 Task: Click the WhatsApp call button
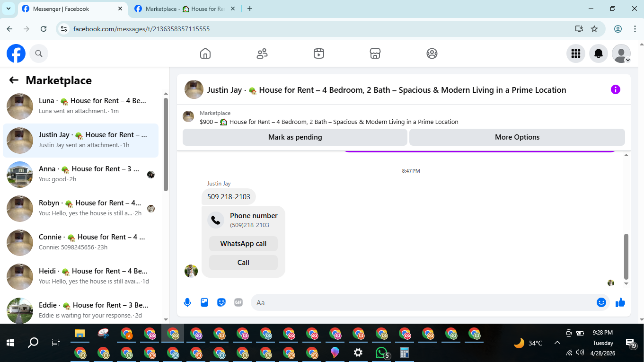click(x=243, y=244)
